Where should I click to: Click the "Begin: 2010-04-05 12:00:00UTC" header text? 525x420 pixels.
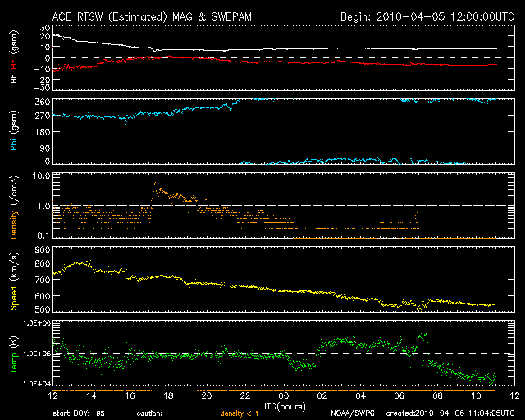click(x=427, y=16)
